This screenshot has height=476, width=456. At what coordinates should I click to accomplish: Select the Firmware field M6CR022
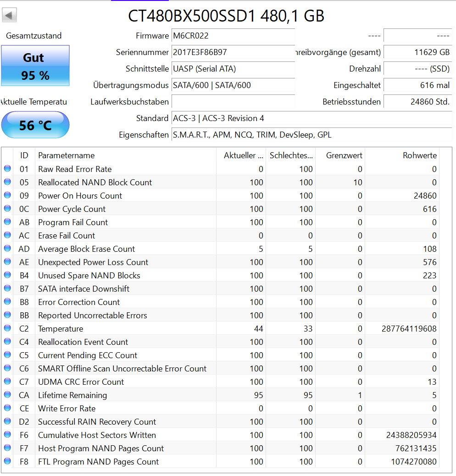[233, 35]
